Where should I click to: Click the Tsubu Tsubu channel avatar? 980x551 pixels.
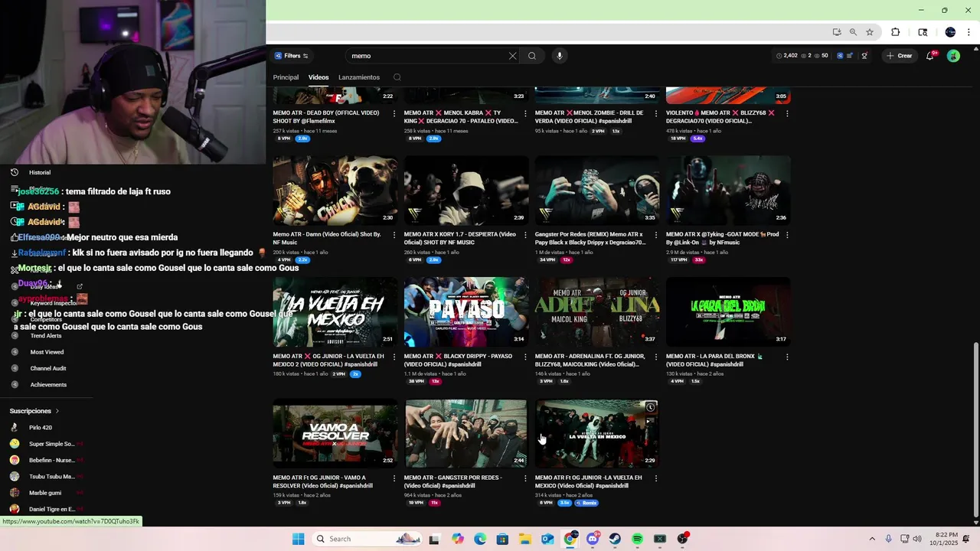click(x=15, y=476)
